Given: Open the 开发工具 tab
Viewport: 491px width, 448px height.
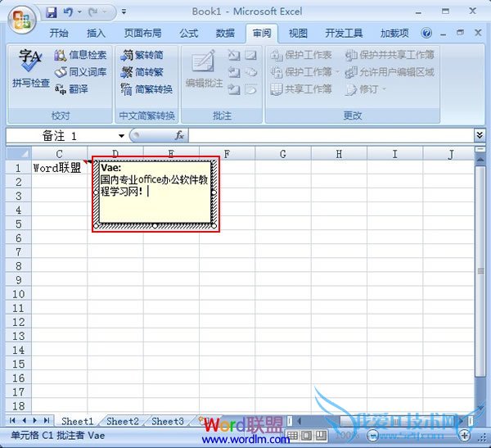Looking at the screenshot, I should tap(344, 33).
